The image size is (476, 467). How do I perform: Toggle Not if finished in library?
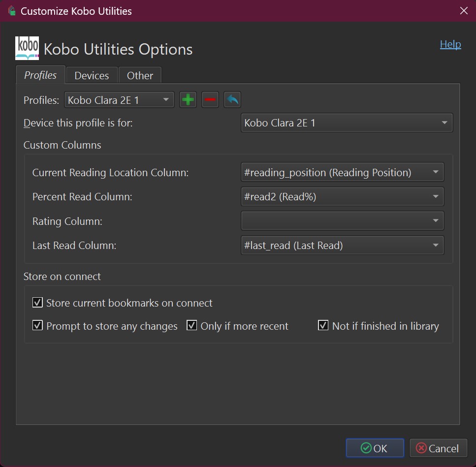coord(323,326)
